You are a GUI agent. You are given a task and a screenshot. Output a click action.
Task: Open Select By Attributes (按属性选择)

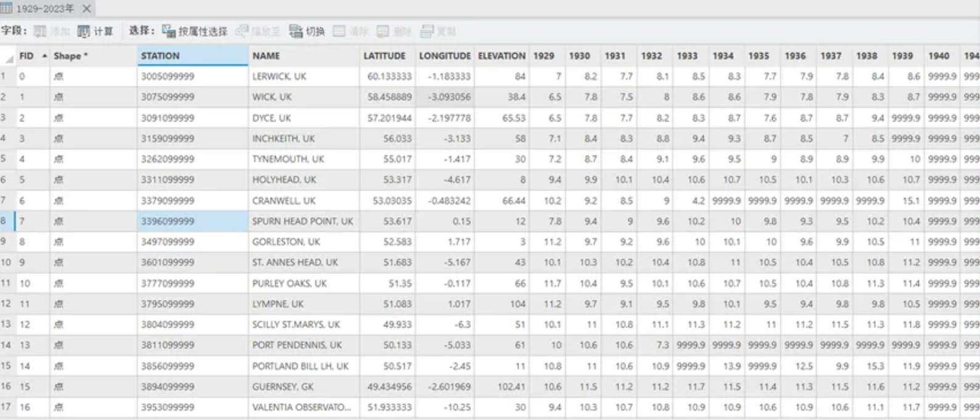coord(195,31)
